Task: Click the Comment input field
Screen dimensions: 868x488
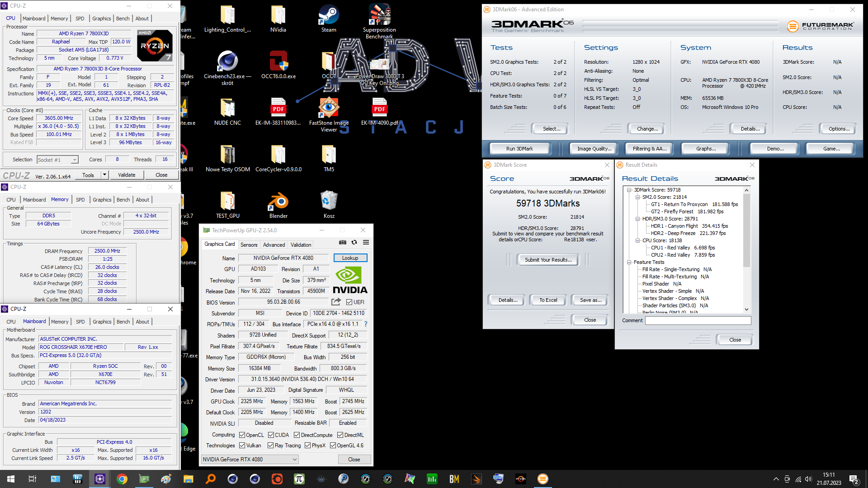Action: point(698,320)
